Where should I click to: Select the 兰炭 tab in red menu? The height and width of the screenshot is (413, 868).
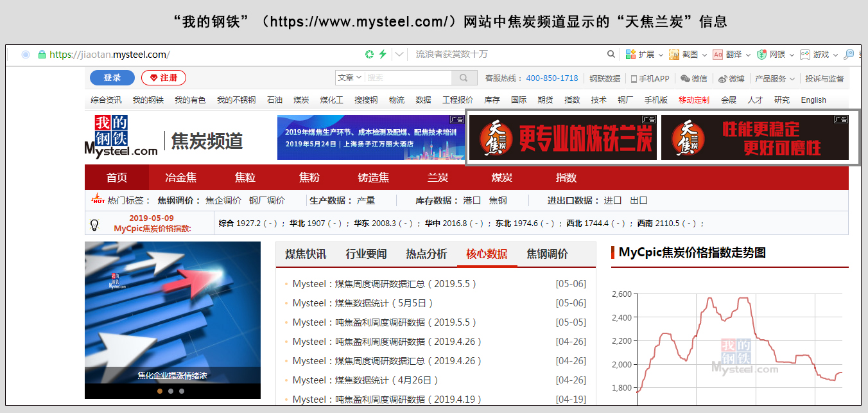438,177
